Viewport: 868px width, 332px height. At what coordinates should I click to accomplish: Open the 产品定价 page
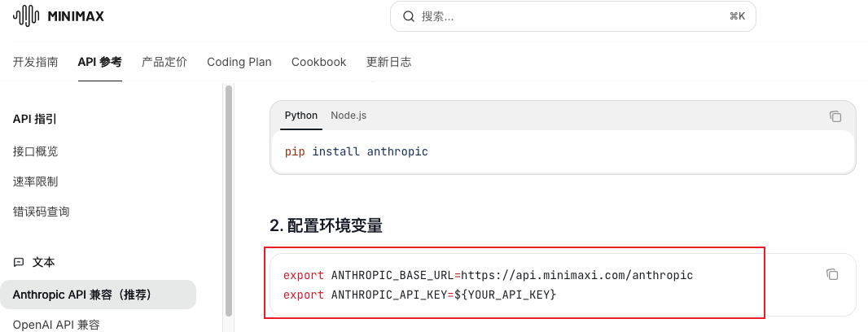coord(164,62)
